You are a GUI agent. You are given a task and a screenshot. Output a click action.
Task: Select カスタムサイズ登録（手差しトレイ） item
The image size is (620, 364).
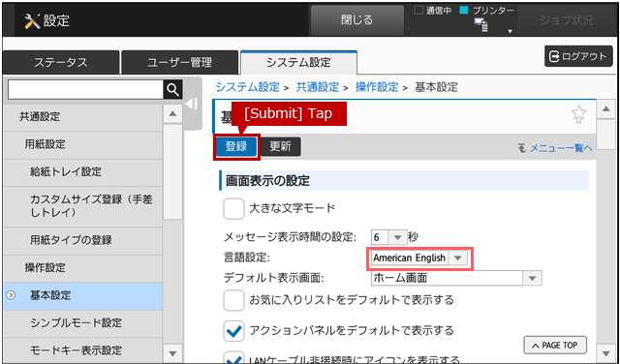(82, 206)
